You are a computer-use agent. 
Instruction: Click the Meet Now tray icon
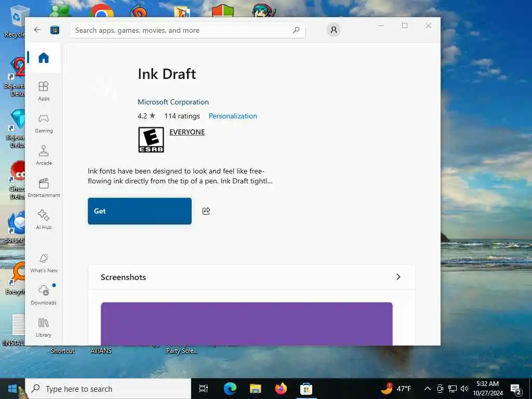(x=440, y=389)
